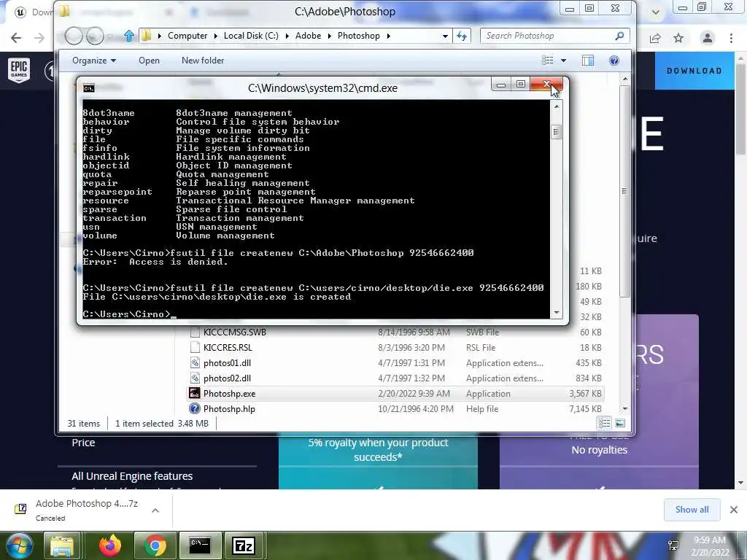Click the photos01.dll file icon
The height and width of the screenshot is (560, 747).
(x=194, y=363)
